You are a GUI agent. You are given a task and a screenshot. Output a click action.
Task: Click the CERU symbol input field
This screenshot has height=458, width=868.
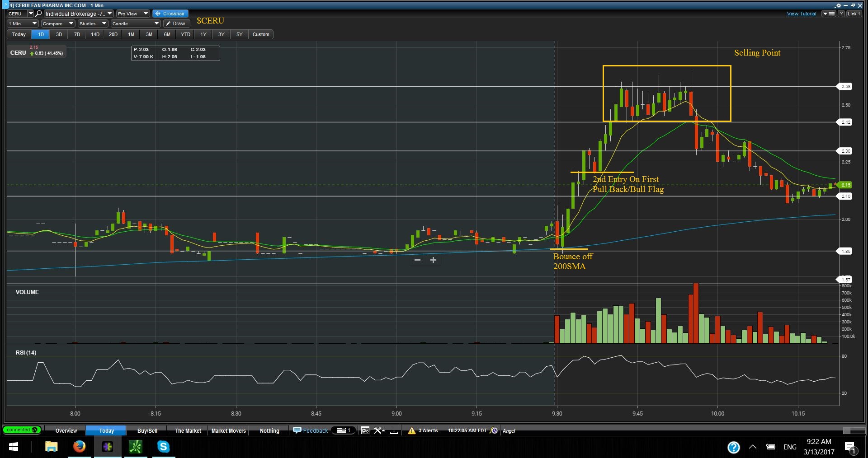pos(17,14)
